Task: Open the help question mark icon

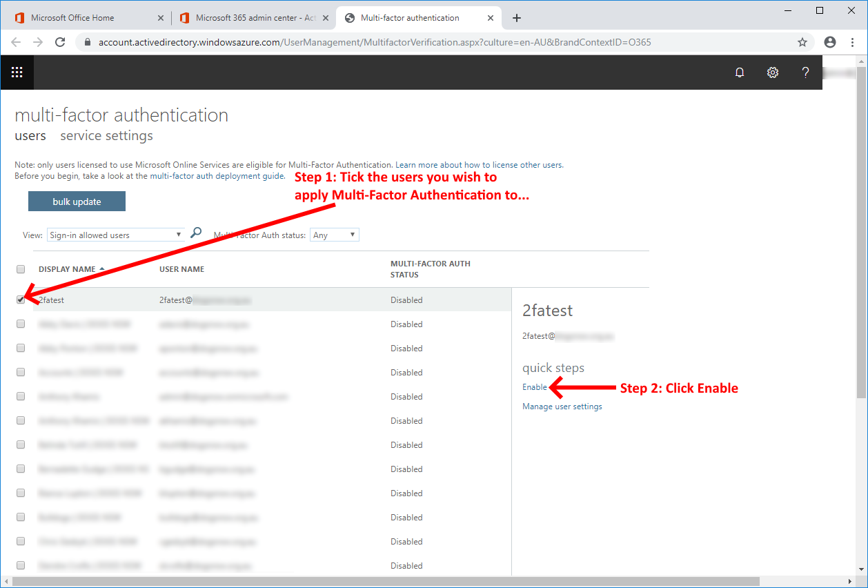Action: click(x=805, y=72)
